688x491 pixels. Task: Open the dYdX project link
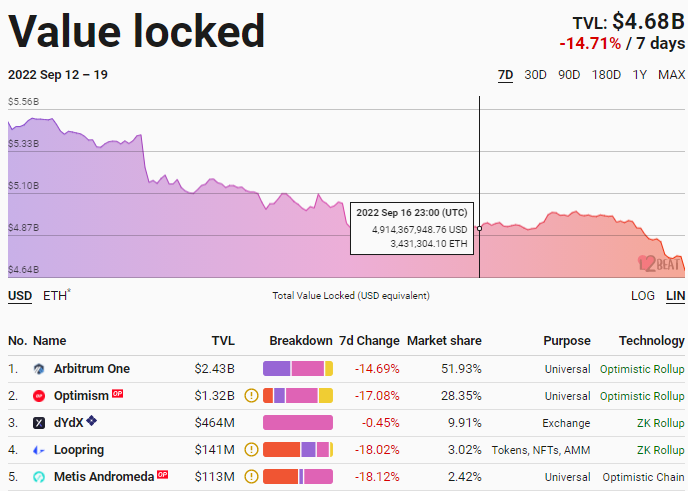(68, 423)
